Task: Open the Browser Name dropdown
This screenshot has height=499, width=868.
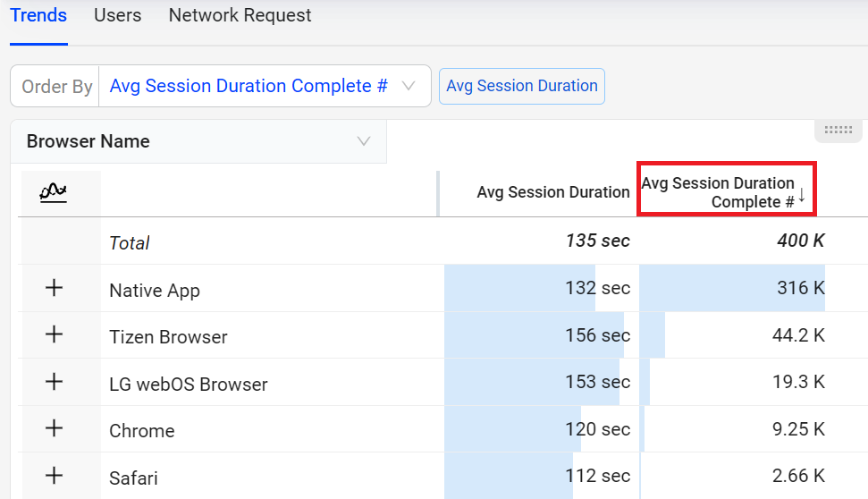Action: point(198,141)
